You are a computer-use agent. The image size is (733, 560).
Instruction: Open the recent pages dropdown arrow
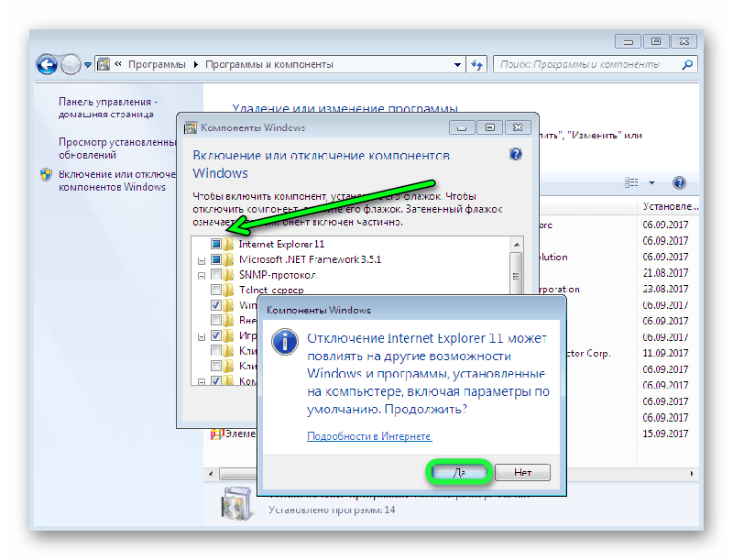(87, 65)
